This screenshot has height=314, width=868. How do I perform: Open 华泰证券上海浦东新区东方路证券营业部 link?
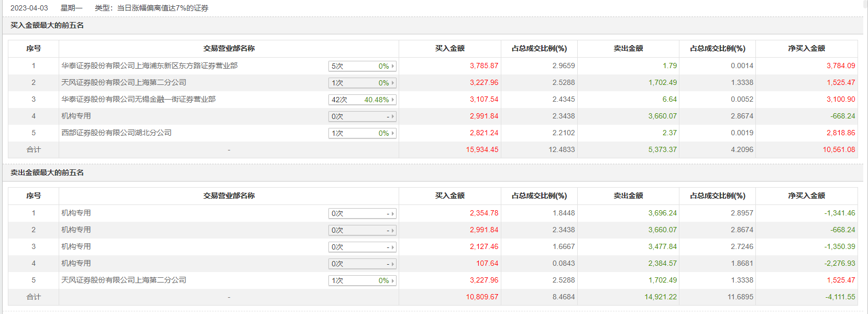149,66
